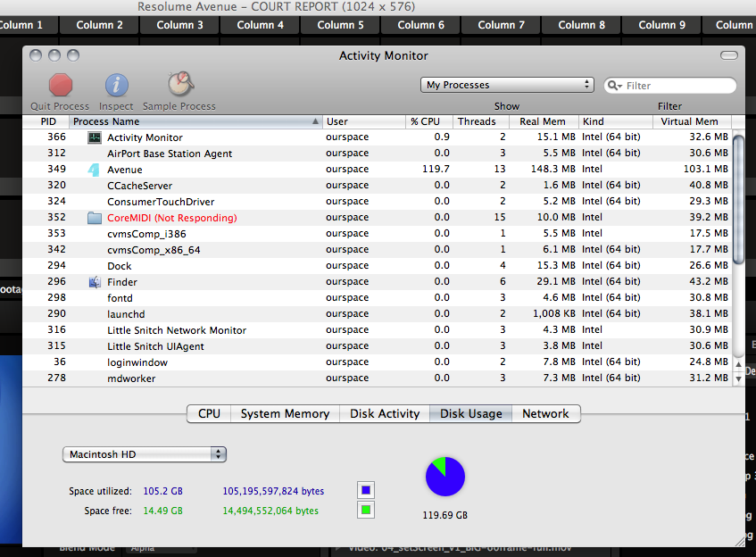Select the fontd process row
Viewport: 756px width, 557px height.
click(377, 298)
